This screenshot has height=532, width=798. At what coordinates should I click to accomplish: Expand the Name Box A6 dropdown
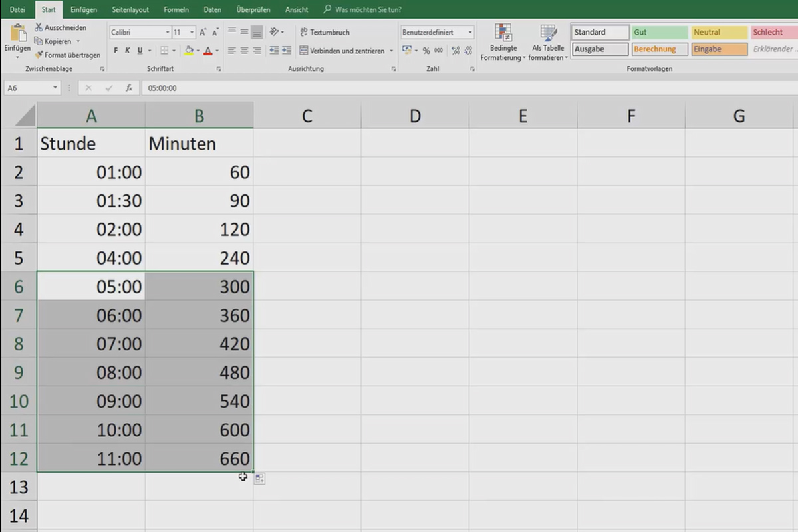[55, 88]
